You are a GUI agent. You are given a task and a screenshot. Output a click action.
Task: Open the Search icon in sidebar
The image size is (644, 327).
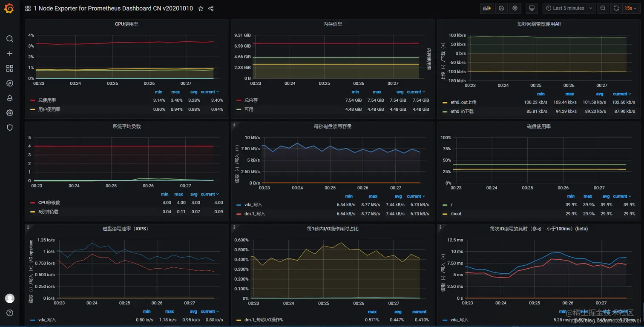[x=10, y=39]
